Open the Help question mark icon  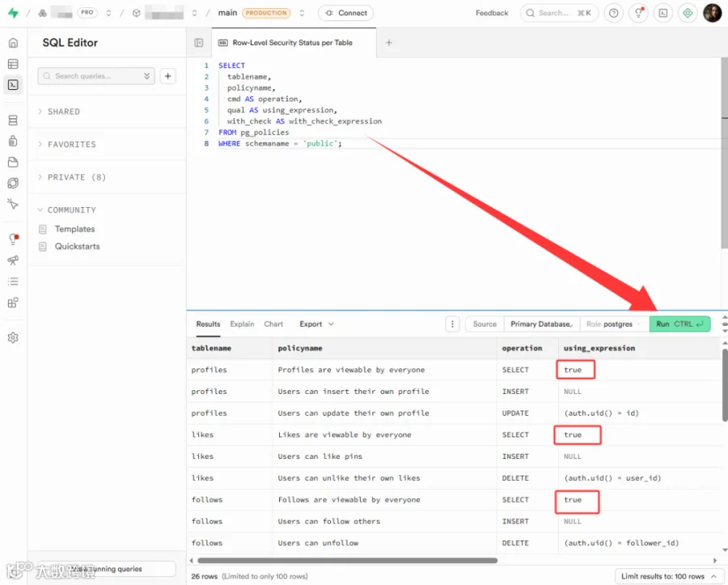point(614,13)
